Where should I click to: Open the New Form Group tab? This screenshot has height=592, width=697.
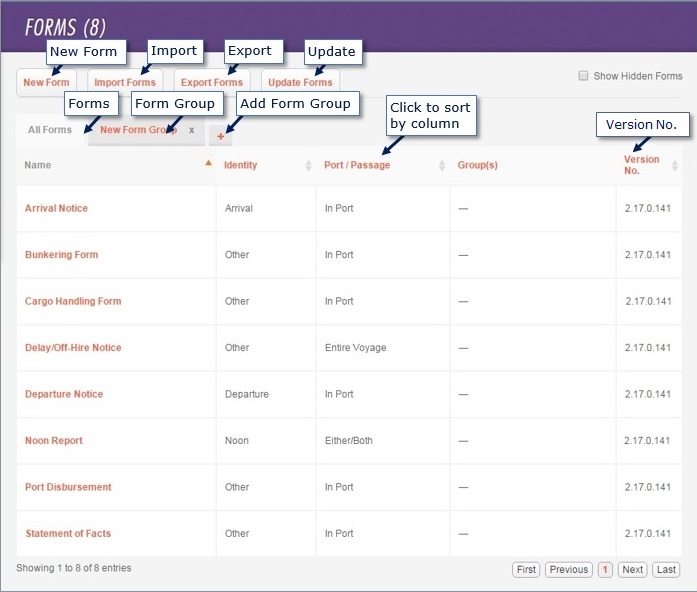(x=137, y=130)
